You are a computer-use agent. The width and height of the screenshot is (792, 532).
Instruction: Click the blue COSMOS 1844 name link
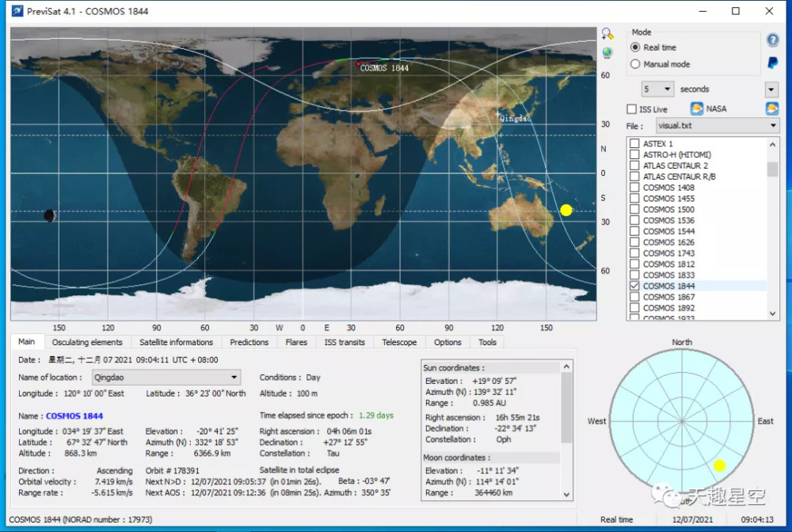[74, 416]
